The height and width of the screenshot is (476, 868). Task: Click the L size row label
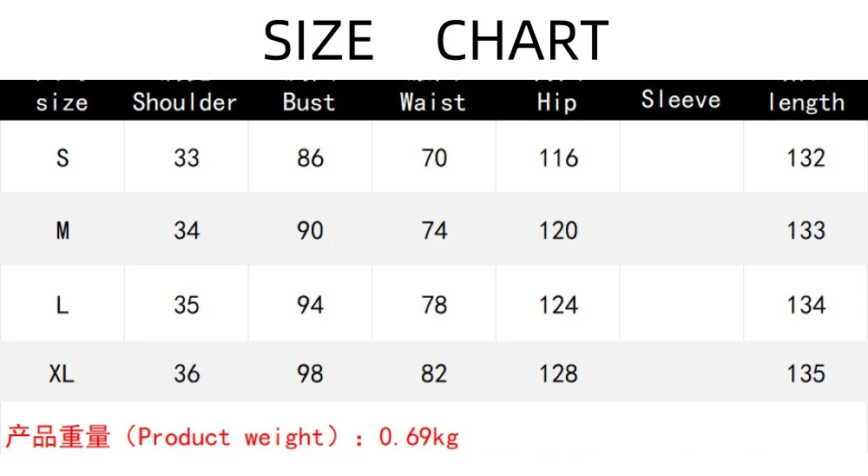(x=62, y=305)
